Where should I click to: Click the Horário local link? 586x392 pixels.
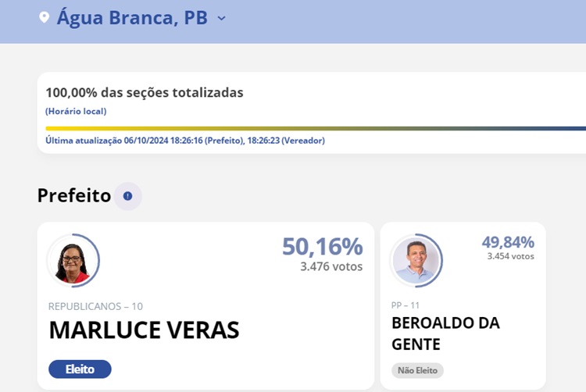tap(76, 111)
